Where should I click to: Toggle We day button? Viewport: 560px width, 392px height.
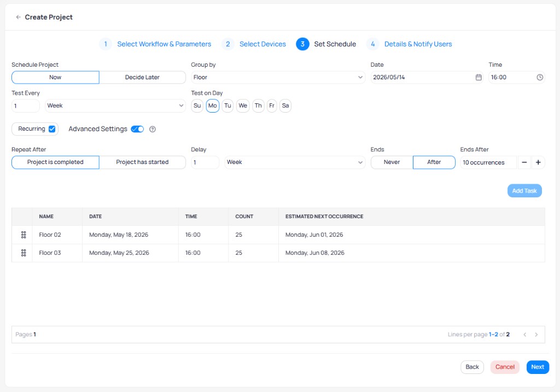243,106
